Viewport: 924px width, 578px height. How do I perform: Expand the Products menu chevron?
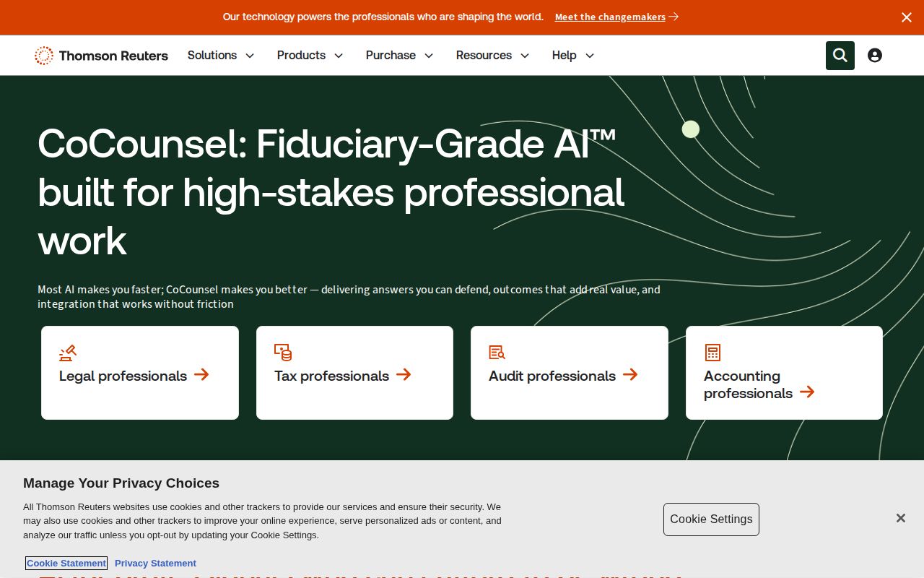point(339,56)
